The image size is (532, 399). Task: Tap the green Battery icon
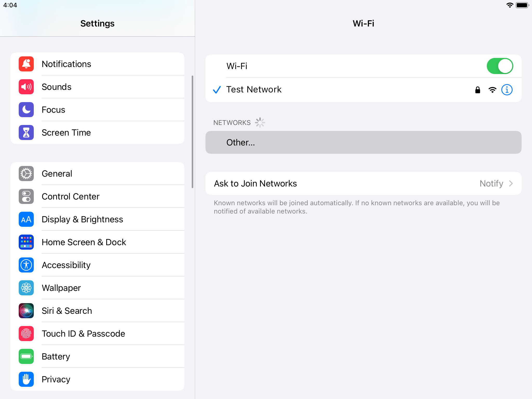[x=26, y=356]
